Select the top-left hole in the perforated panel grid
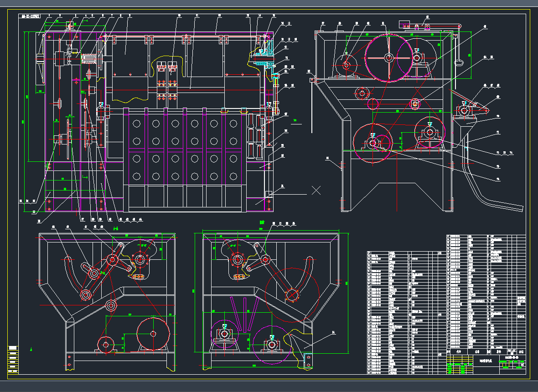 point(136,124)
